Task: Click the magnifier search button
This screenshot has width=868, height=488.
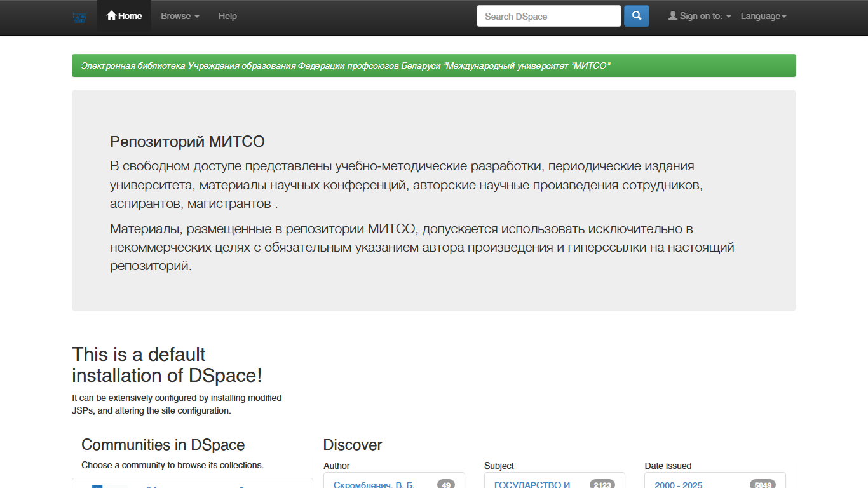Action: coord(637,16)
